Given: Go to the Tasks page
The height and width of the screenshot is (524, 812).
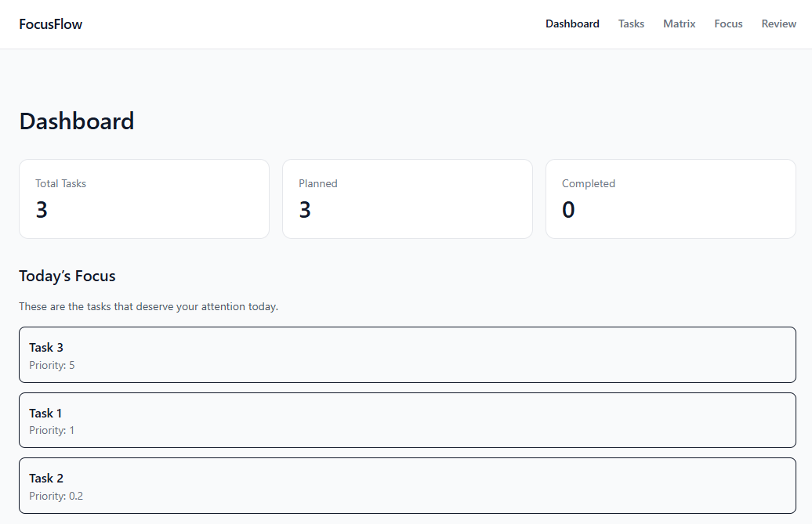Looking at the screenshot, I should pos(631,24).
